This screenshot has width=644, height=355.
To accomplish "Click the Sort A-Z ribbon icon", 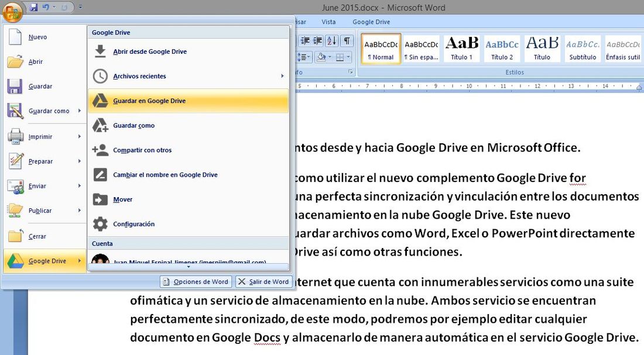I will 331,40.
